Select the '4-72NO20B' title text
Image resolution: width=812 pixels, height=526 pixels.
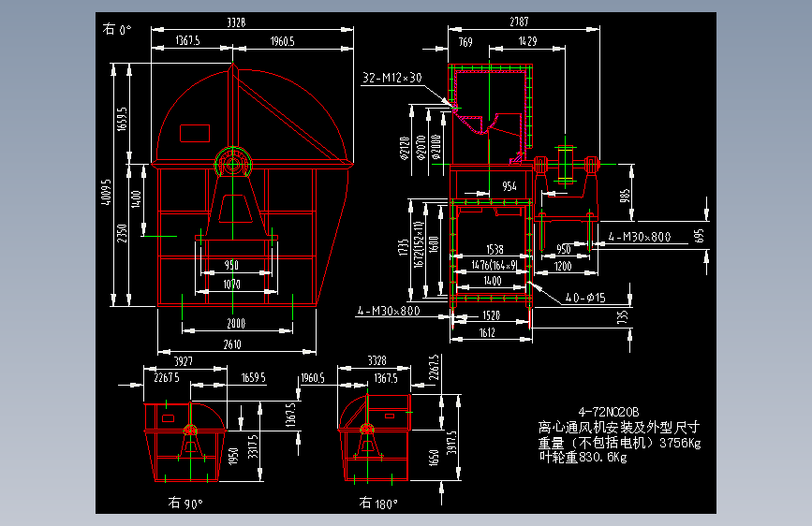[x=609, y=412]
